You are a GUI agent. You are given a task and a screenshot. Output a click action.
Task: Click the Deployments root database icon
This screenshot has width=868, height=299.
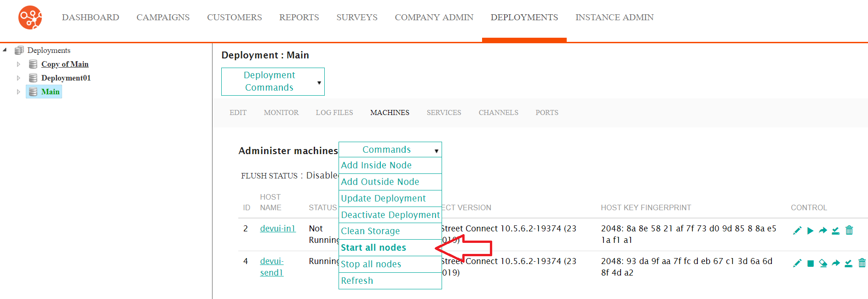(x=19, y=50)
